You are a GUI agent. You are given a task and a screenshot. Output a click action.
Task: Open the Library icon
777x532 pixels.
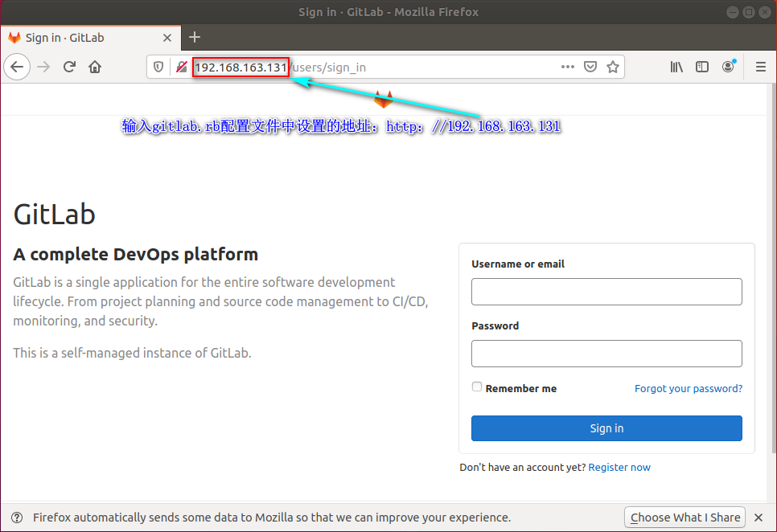point(676,67)
